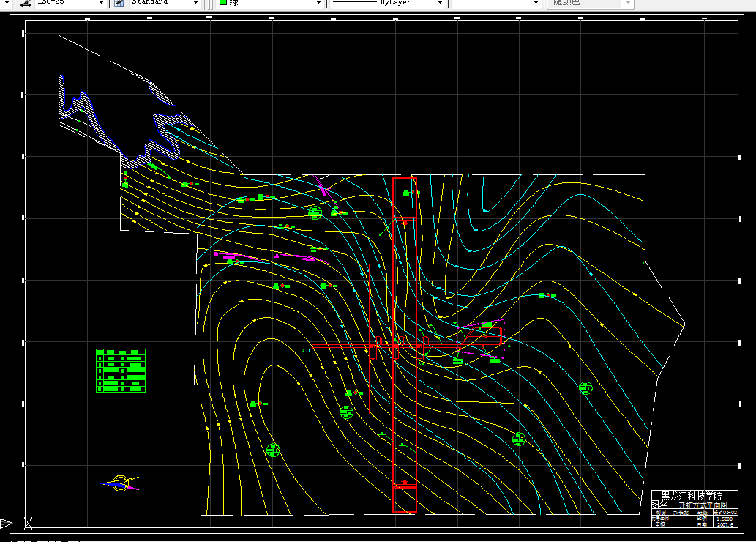Open the ByLayer linetype dropdown

(x=440, y=3)
